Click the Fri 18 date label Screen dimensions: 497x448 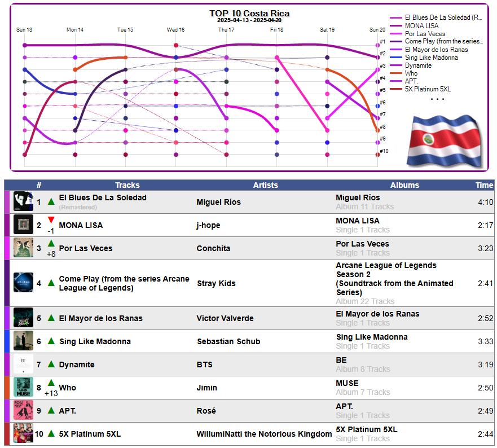pyautogui.click(x=277, y=30)
